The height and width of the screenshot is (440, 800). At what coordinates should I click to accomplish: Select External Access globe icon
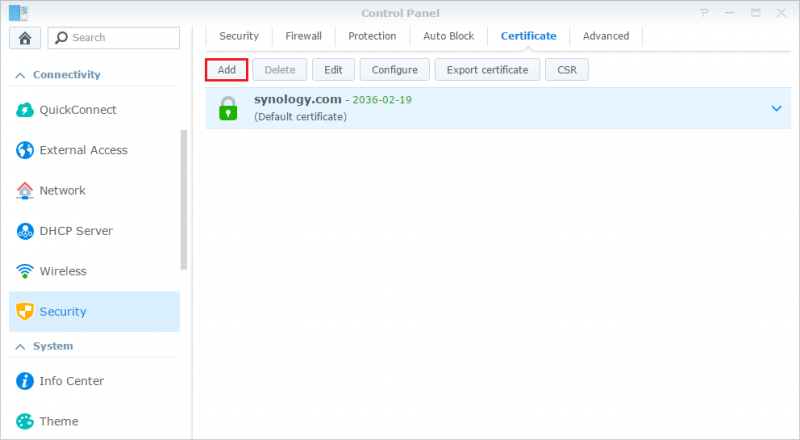click(25, 150)
